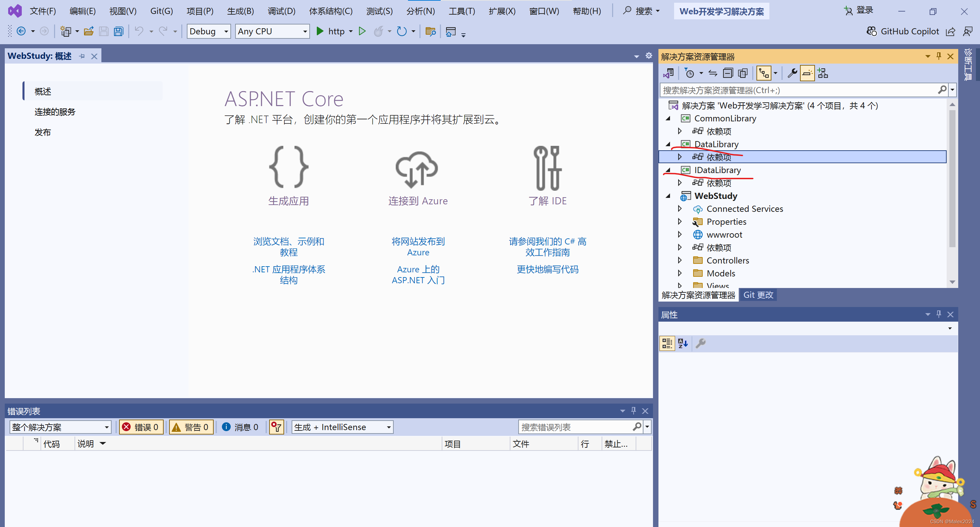Open the wrench properties icon in Solution Explorer
980x527 pixels.
pos(792,73)
